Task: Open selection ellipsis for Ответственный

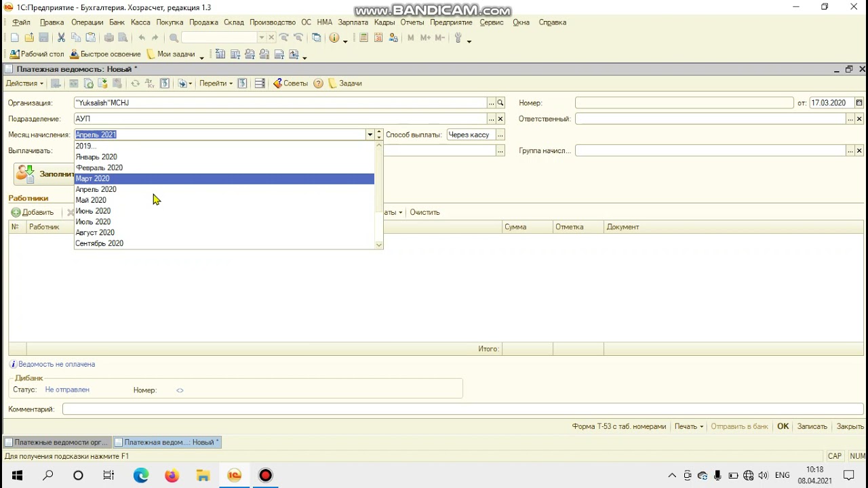Action: point(850,119)
